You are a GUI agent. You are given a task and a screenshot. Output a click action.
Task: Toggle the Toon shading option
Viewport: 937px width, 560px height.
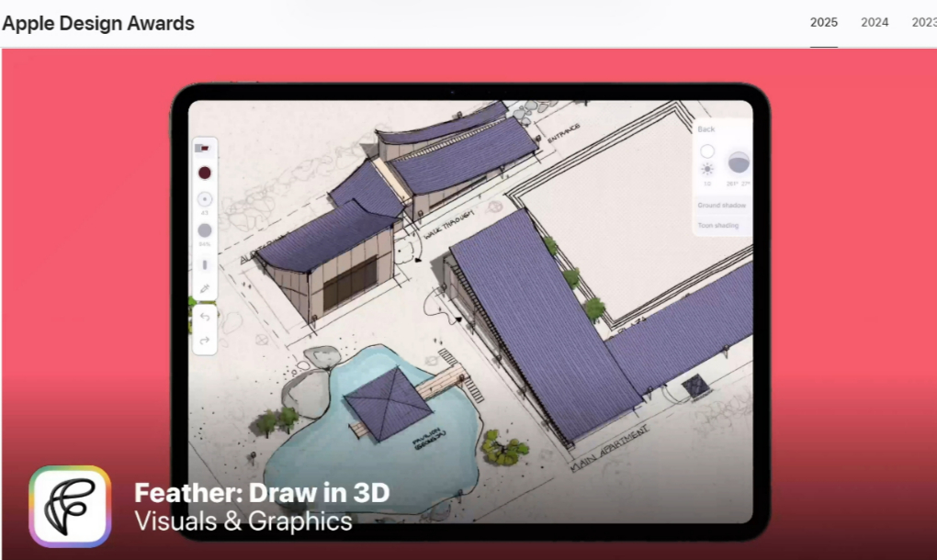click(x=718, y=226)
